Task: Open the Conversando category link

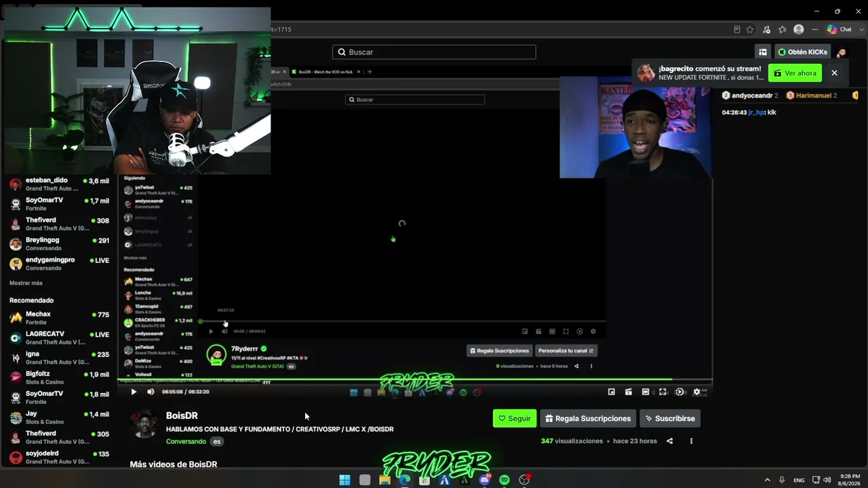Action: [x=186, y=441]
